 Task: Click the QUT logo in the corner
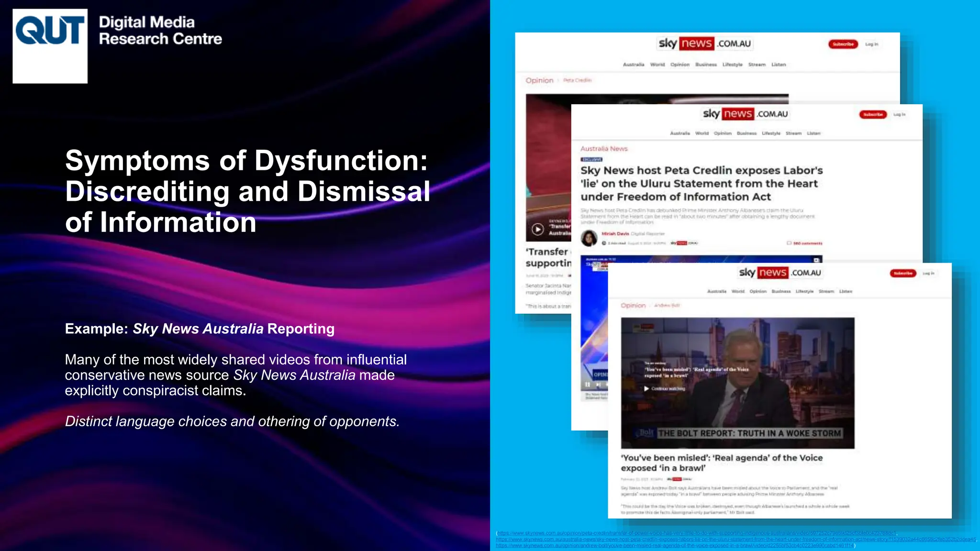tap(50, 46)
